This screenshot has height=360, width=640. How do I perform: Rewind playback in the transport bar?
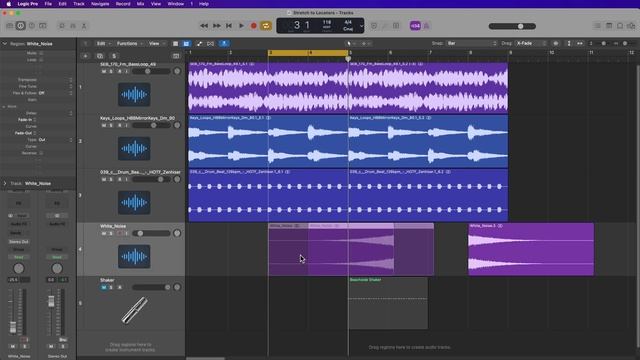(x=204, y=26)
